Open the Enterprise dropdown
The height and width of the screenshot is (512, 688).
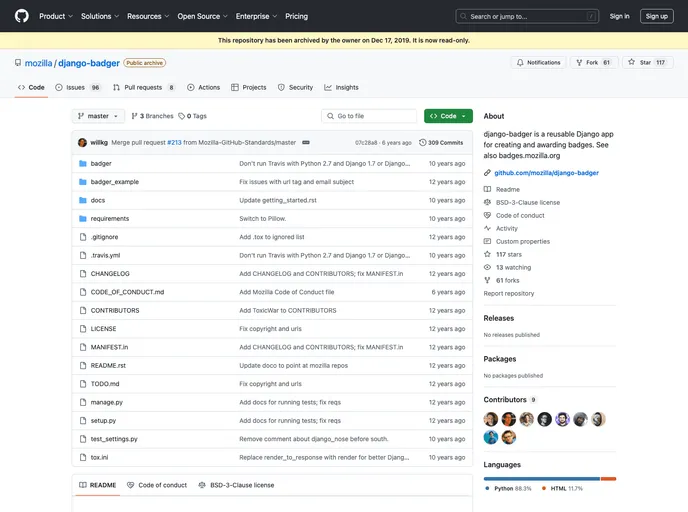click(x=256, y=16)
